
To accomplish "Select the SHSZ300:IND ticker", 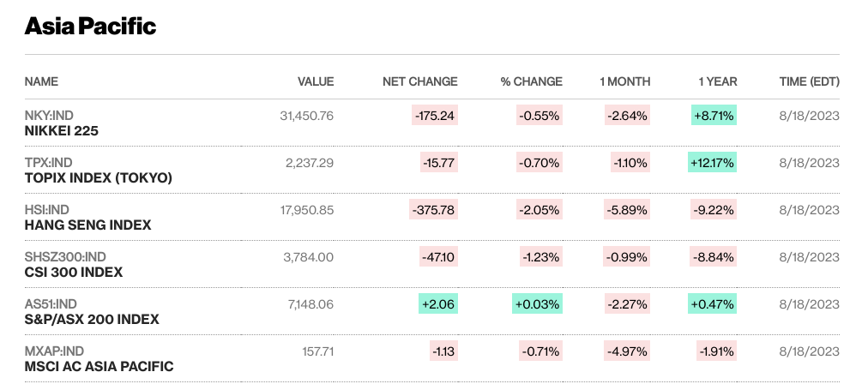I will pos(65,256).
